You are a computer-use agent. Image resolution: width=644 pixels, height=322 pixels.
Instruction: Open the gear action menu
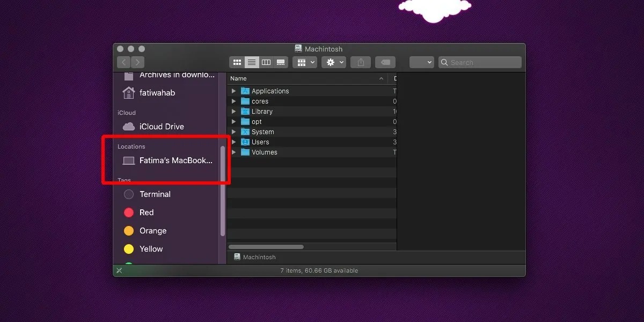pyautogui.click(x=334, y=62)
